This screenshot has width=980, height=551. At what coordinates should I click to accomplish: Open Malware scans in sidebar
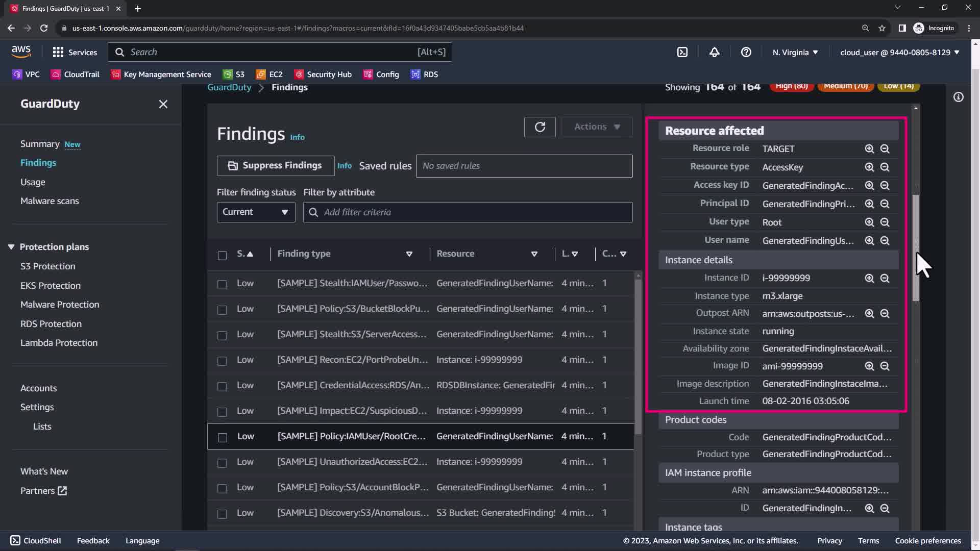click(50, 201)
